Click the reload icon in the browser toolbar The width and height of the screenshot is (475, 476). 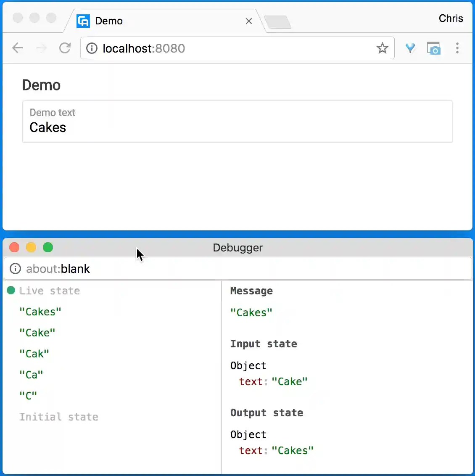(x=65, y=48)
